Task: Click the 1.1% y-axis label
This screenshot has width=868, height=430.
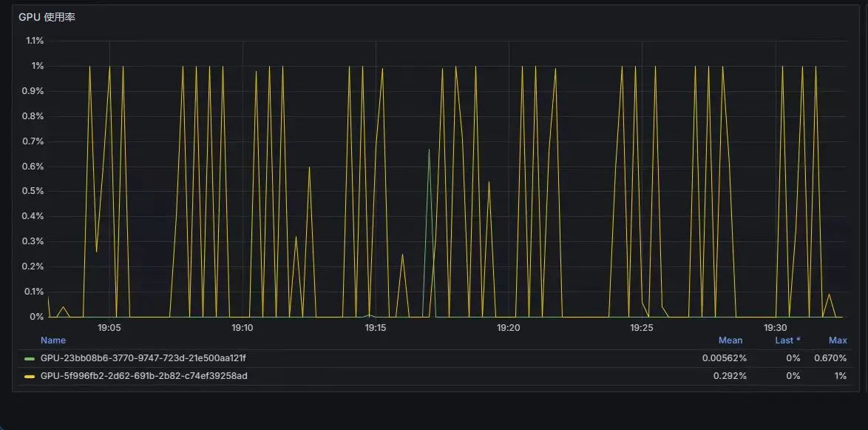Action: click(x=35, y=41)
